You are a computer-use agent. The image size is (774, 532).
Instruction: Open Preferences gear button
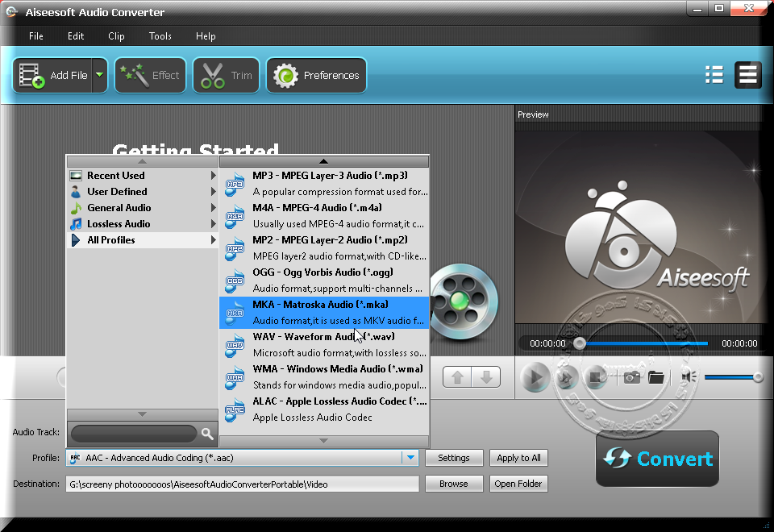(x=316, y=76)
